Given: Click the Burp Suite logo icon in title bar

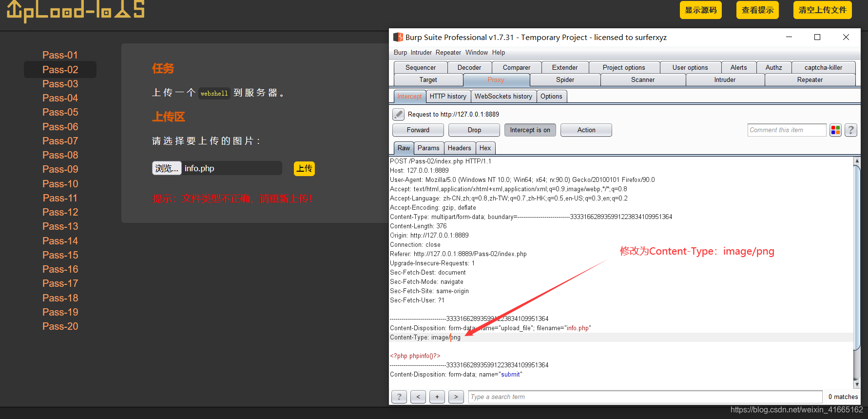Looking at the screenshot, I should click(398, 37).
